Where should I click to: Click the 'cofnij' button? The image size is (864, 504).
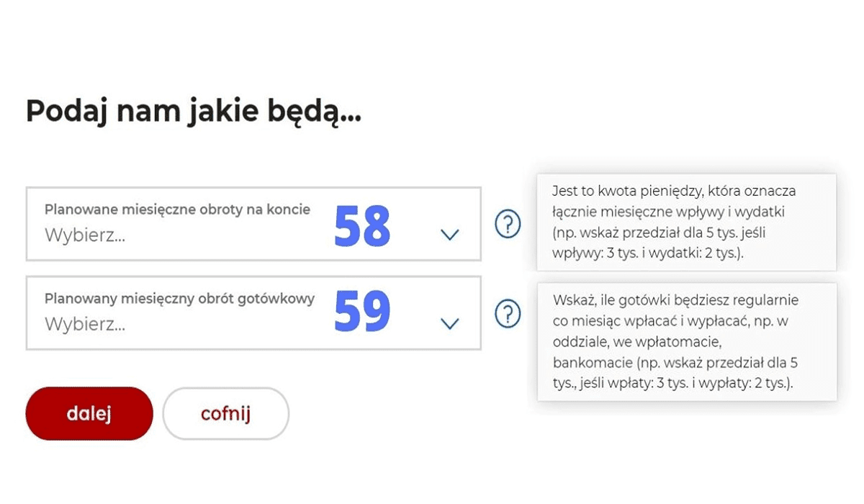(225, 413)
